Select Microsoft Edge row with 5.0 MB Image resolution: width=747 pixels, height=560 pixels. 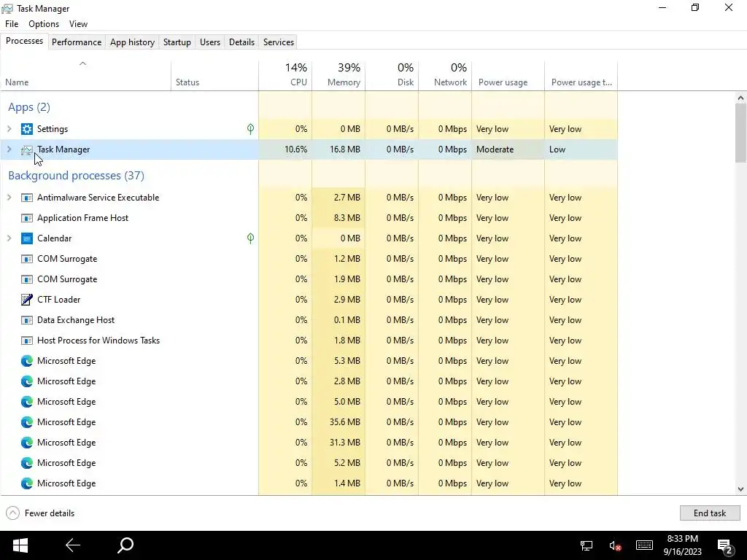[309, 402]
